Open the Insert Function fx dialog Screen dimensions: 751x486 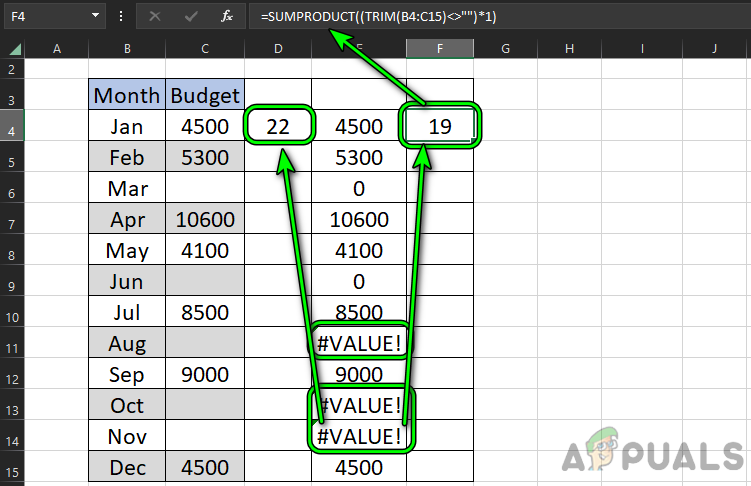pos(227,16)
